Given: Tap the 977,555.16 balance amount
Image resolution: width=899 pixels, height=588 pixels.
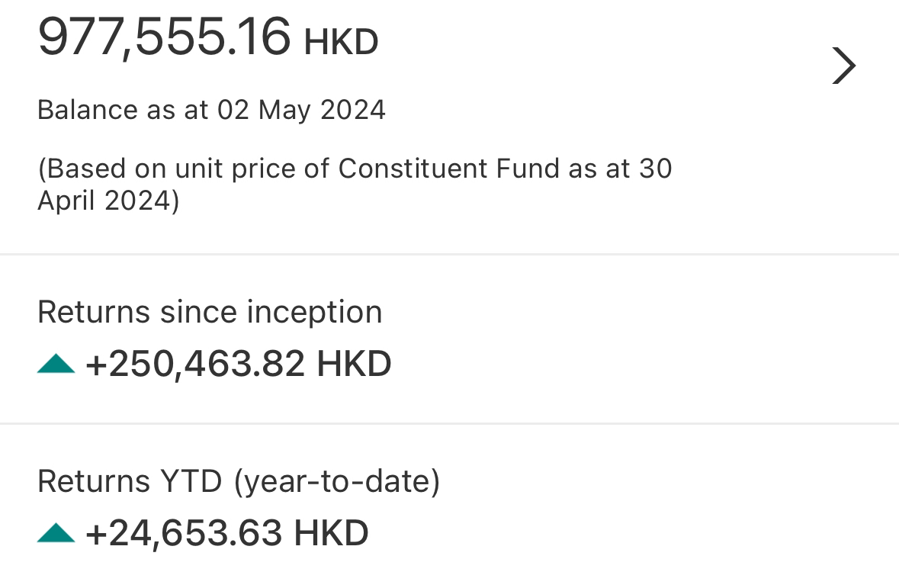Looking at the screenshot, I should click(x=164, y=37).
